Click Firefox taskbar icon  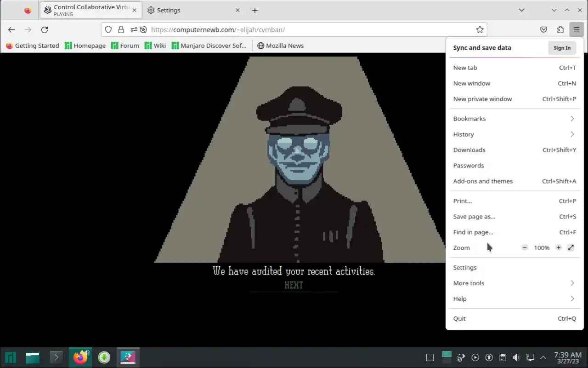click(80, 357)
